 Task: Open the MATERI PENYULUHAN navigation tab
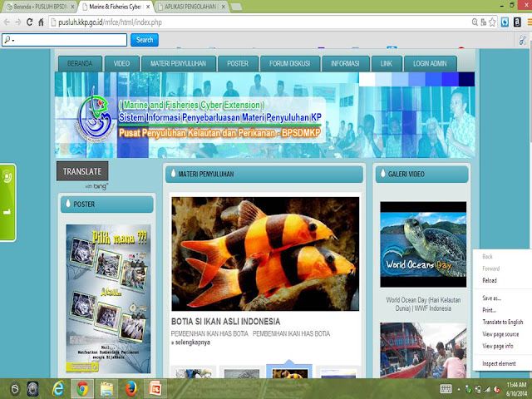tap(179, 63)
